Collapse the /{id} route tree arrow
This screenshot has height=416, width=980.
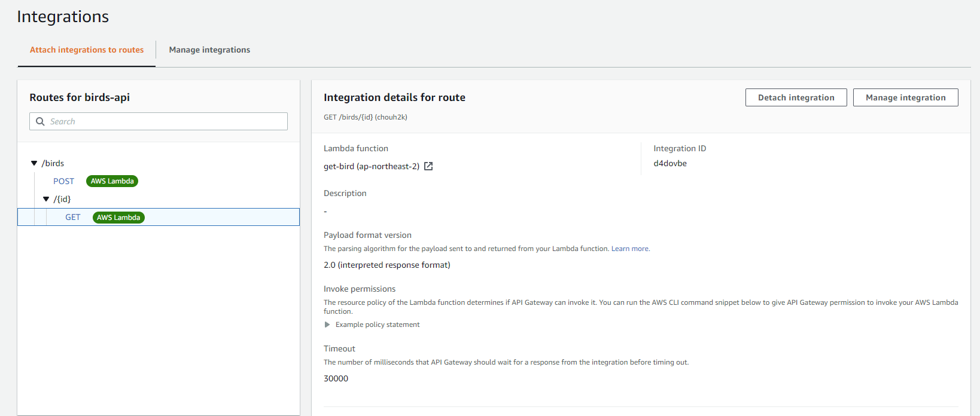pyautogui.click(x=46, y=199)
